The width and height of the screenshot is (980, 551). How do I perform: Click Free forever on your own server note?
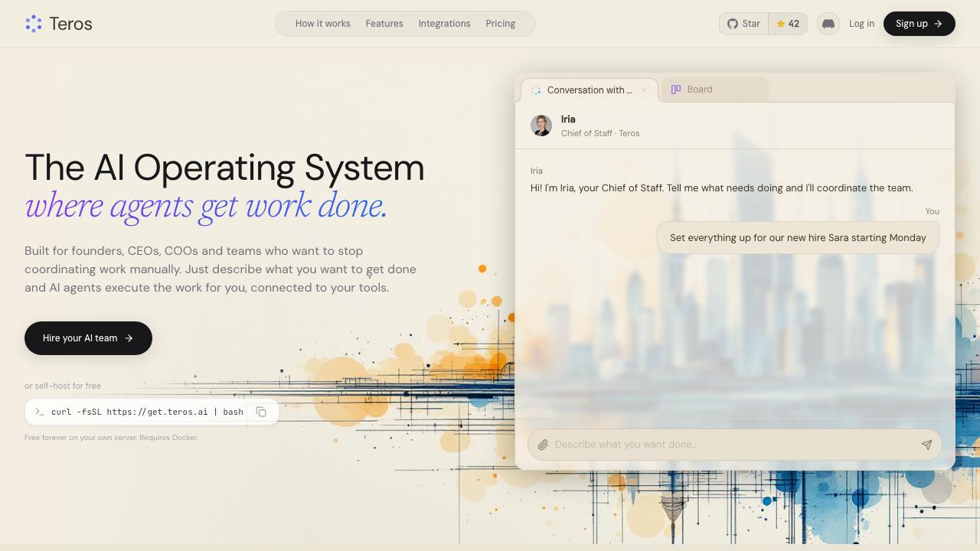click(111, 438)
